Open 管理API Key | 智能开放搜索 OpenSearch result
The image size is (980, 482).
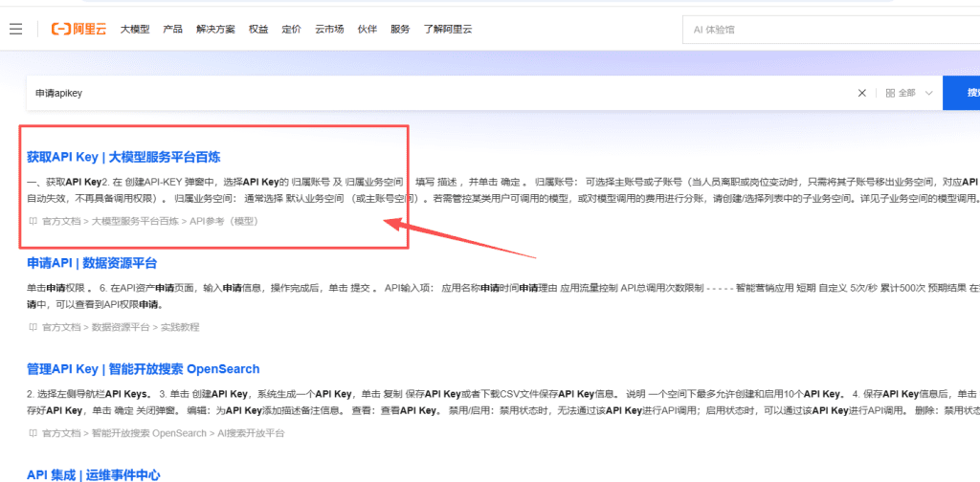143,369
